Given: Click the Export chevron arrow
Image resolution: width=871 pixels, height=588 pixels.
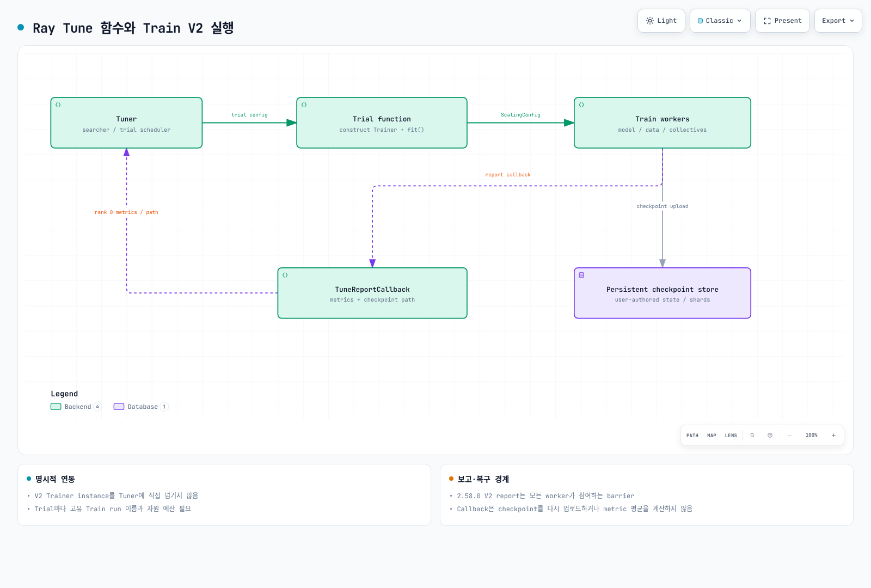Looking at the screenshot, I should [x=852, y=21].
